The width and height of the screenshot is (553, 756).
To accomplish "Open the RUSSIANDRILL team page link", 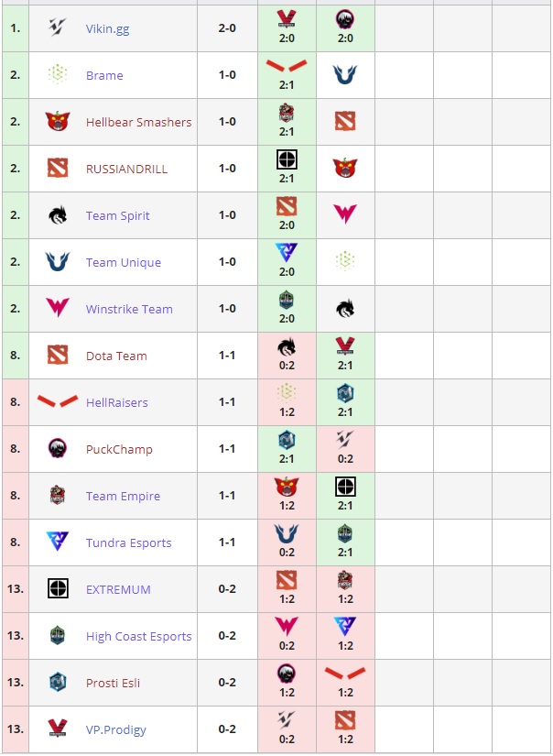I will 126,169.
